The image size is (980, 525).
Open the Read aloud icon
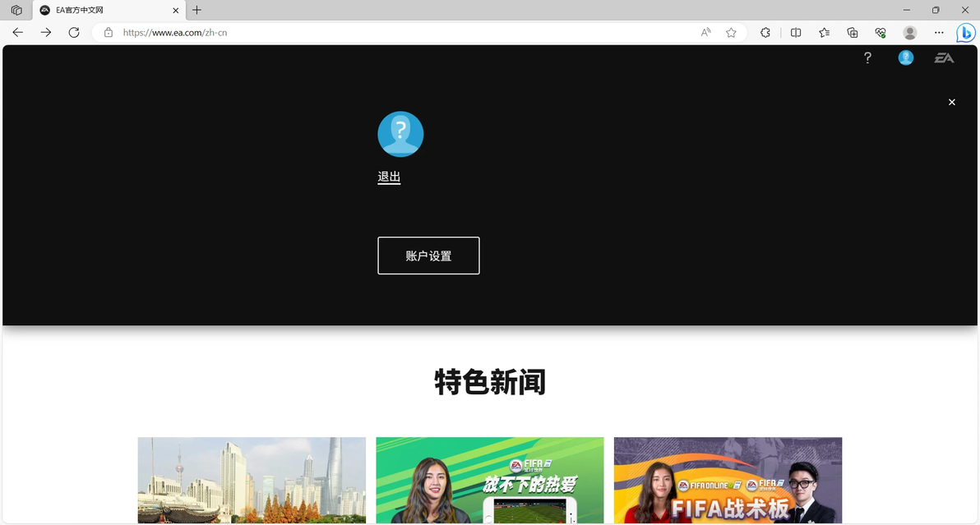(705, 33)
